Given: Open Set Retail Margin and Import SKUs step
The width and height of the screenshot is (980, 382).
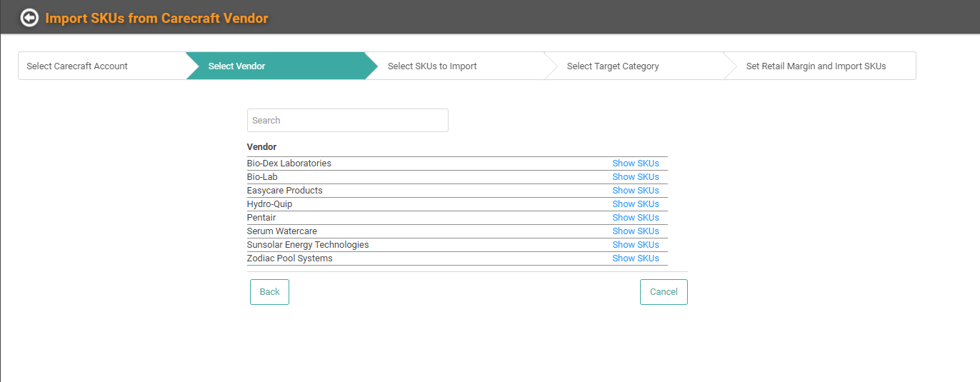Looking at the screenshot, I should pos(819,66).
